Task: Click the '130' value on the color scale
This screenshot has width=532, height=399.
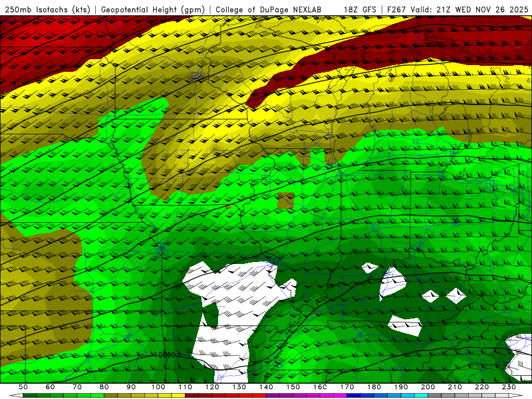Action: (x=239, y=387)
